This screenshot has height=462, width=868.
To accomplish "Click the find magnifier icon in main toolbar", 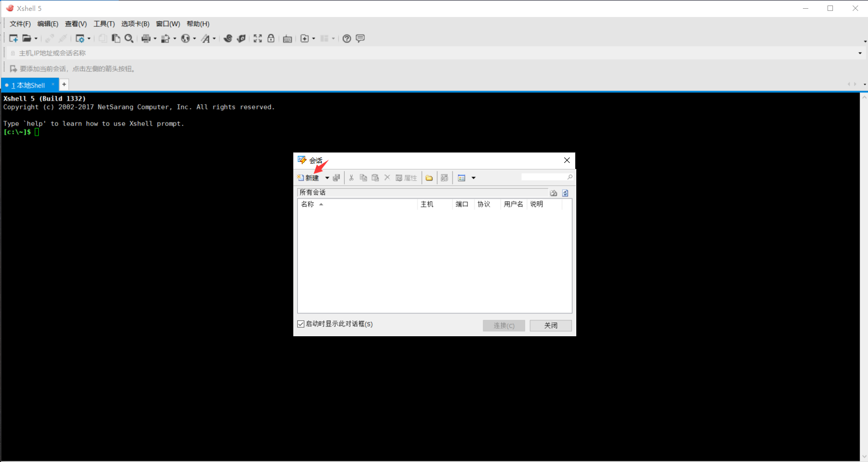I will (x=129, y=38).
